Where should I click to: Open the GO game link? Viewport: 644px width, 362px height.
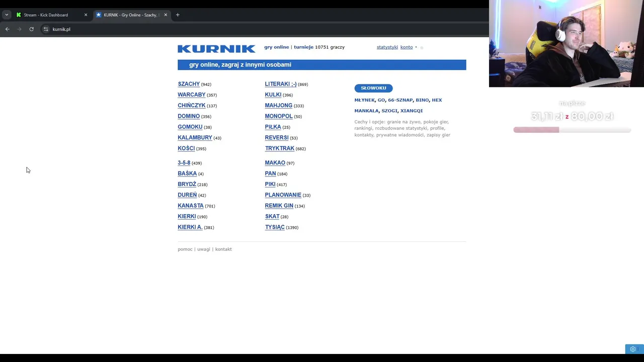tap(381, 100)
